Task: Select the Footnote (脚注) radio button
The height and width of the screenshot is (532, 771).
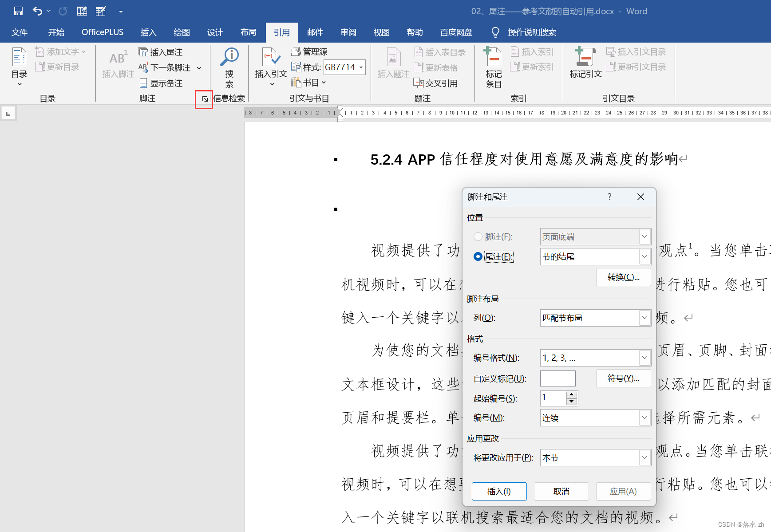Action: pos(478,237)
